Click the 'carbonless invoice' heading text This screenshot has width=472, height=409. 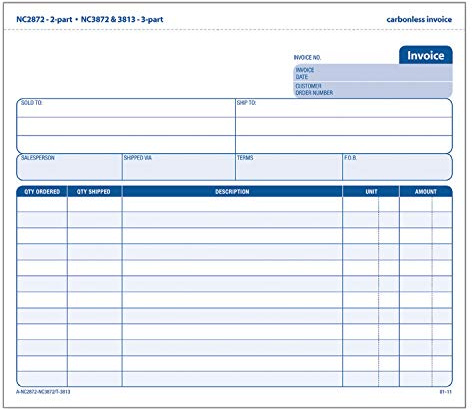point(419,20)
